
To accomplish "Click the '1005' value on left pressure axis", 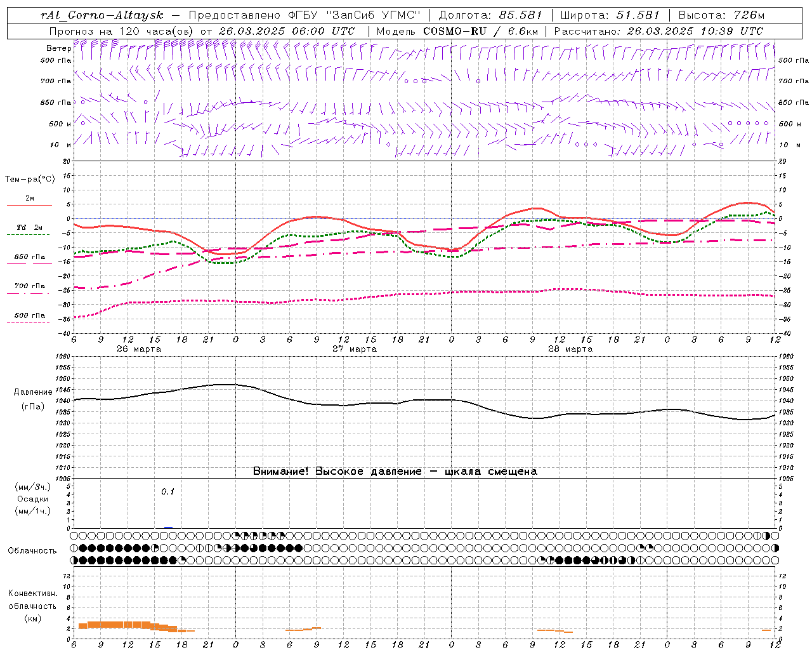I will 63,479.
